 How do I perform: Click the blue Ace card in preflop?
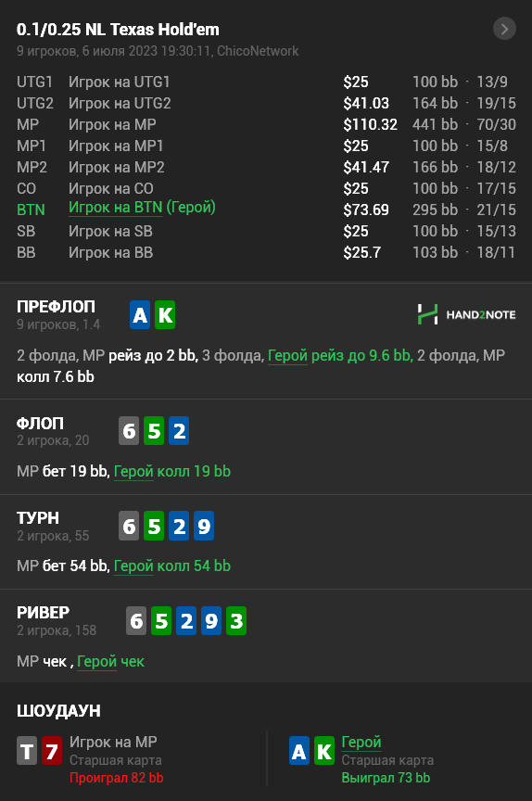[140, 314]
